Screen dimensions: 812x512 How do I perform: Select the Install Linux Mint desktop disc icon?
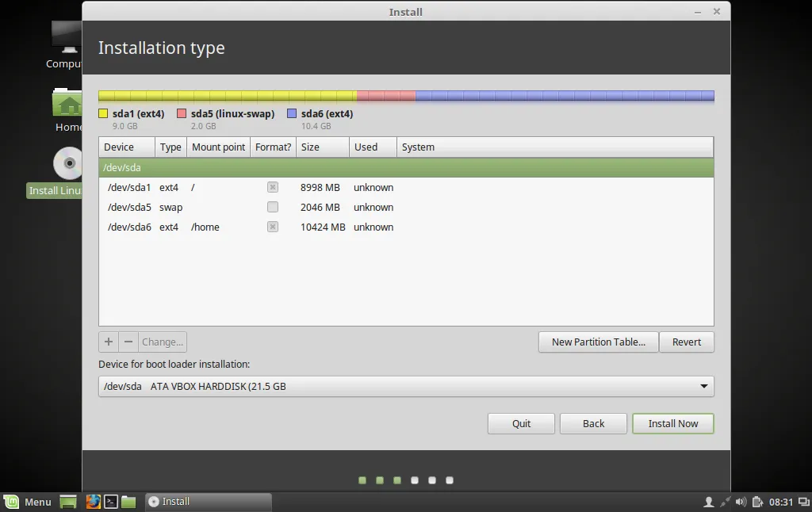(68, 163)
